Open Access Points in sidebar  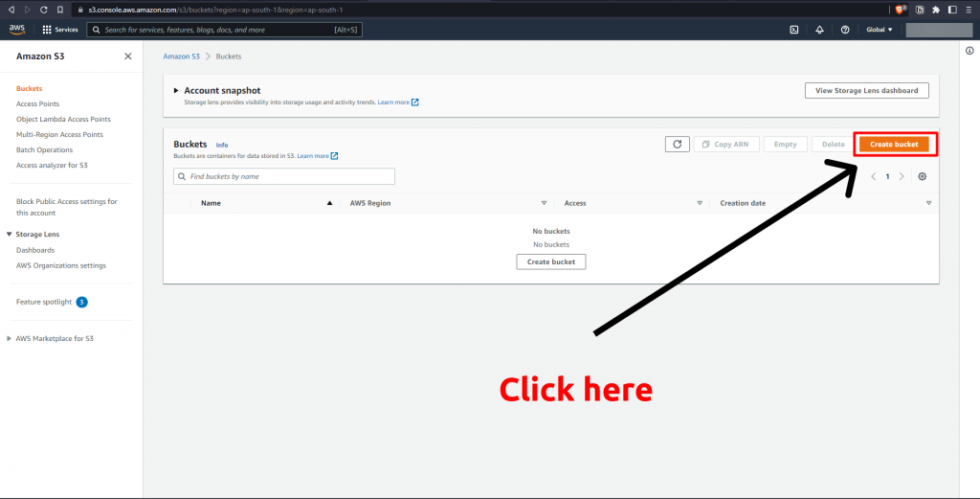point(37,103)
